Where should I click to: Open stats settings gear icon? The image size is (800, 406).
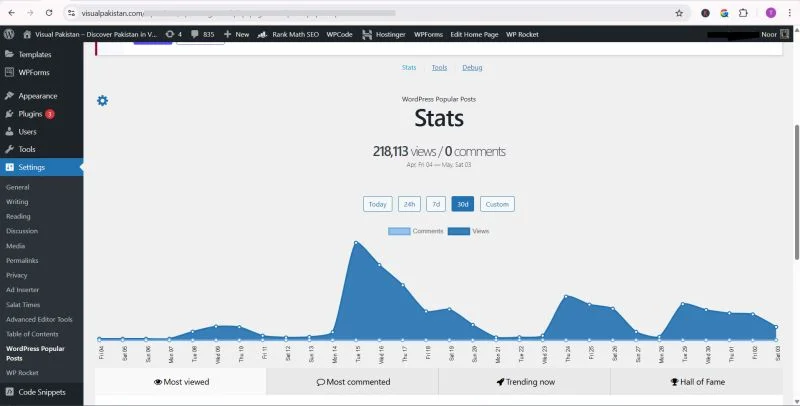tap(103, 100)
